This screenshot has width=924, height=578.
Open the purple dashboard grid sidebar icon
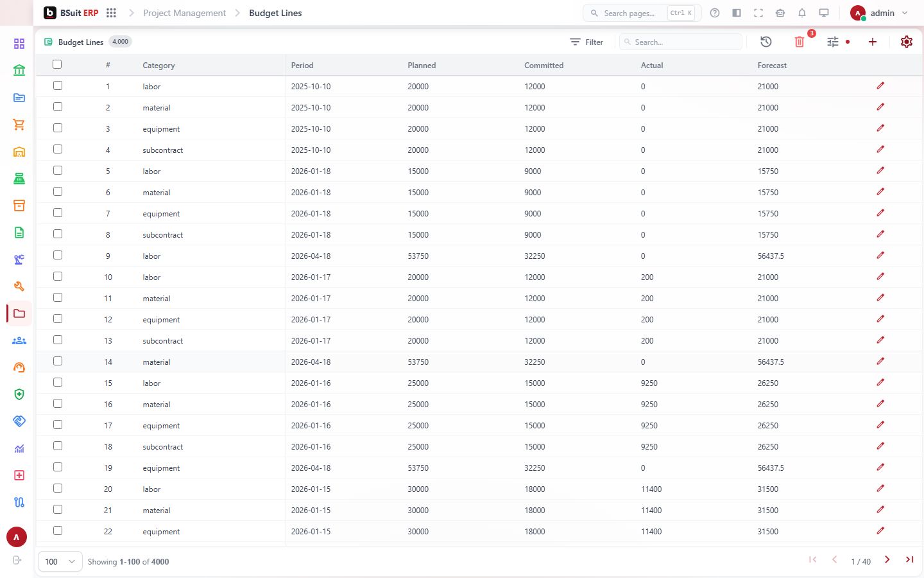pyautogui.click(x=19, y=44)
